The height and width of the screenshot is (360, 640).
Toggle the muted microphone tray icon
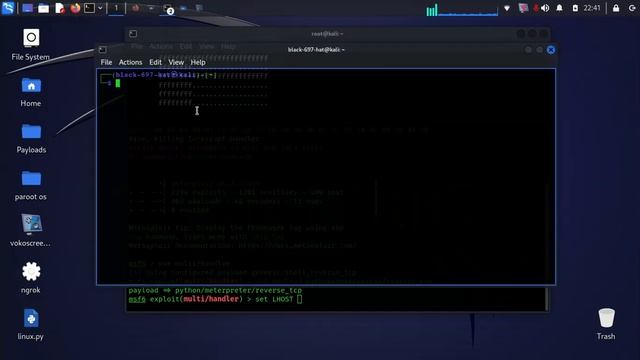[535, 8]
